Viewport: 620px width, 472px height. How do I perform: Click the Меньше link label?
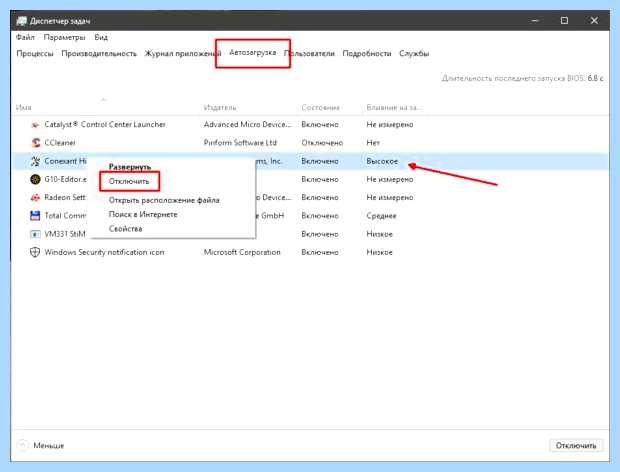pyautogui.click(x=49, y=446)
